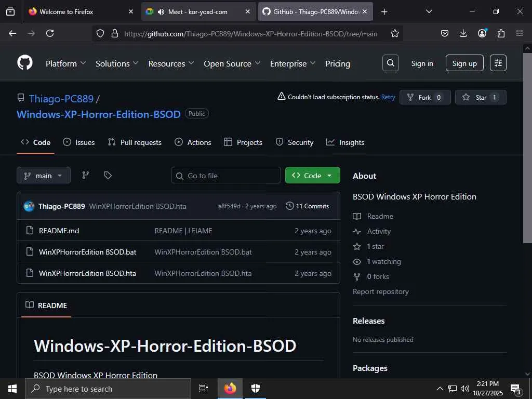The width and height of the screenshot is (532, 399).
Task: Bookmark this page with the star icon
Action: 395,33
